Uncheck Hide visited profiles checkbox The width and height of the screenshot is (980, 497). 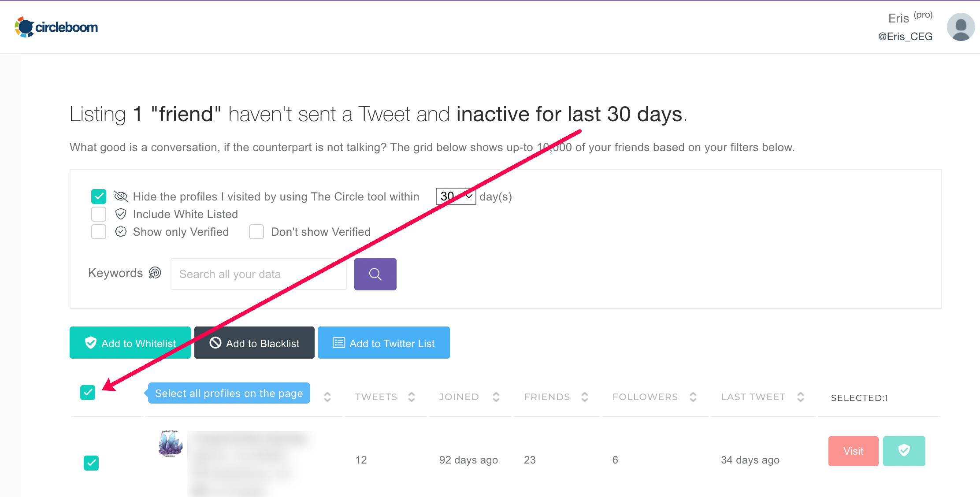click(x=99, y=196)
